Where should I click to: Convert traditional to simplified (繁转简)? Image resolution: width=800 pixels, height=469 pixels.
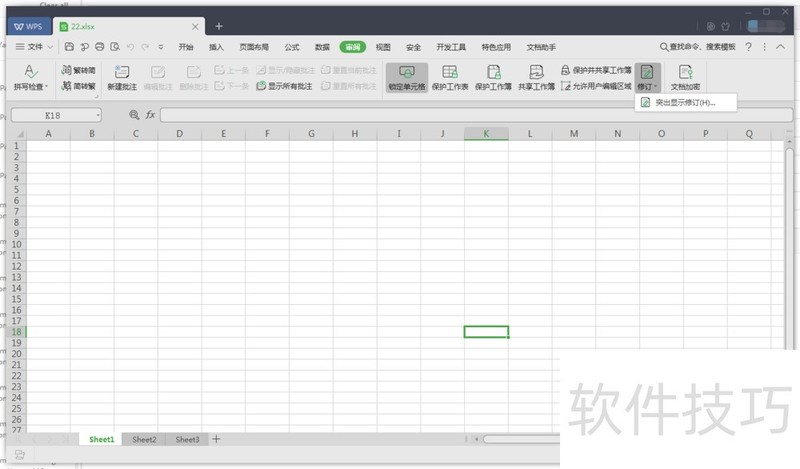[78, 70]
